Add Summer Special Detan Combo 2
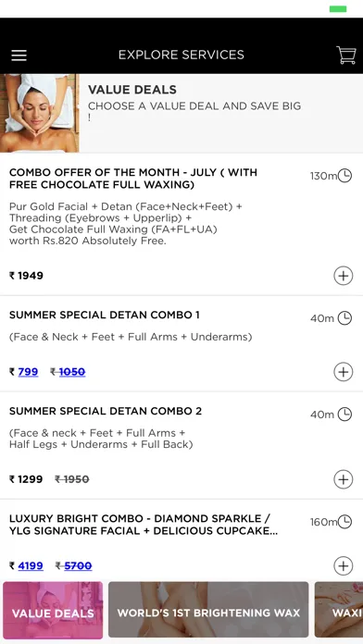363x644 pixels. coord(344,479)
